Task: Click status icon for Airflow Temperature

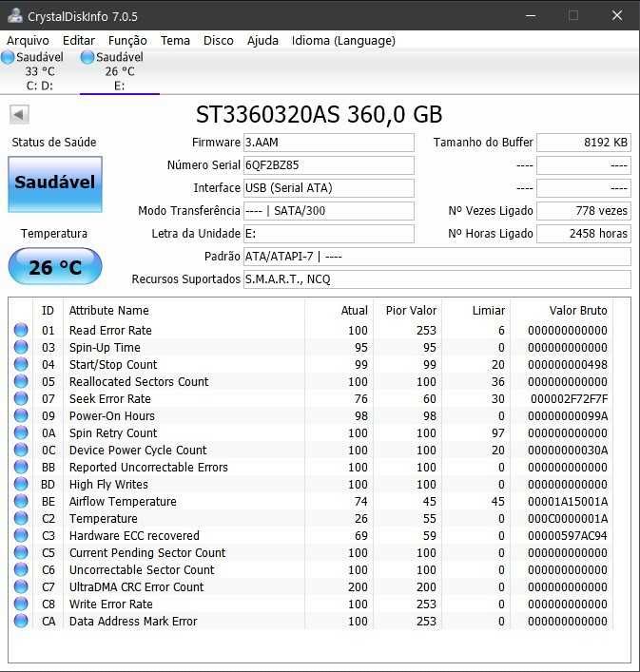Action: pyautogui.click(x=21, y=501)
